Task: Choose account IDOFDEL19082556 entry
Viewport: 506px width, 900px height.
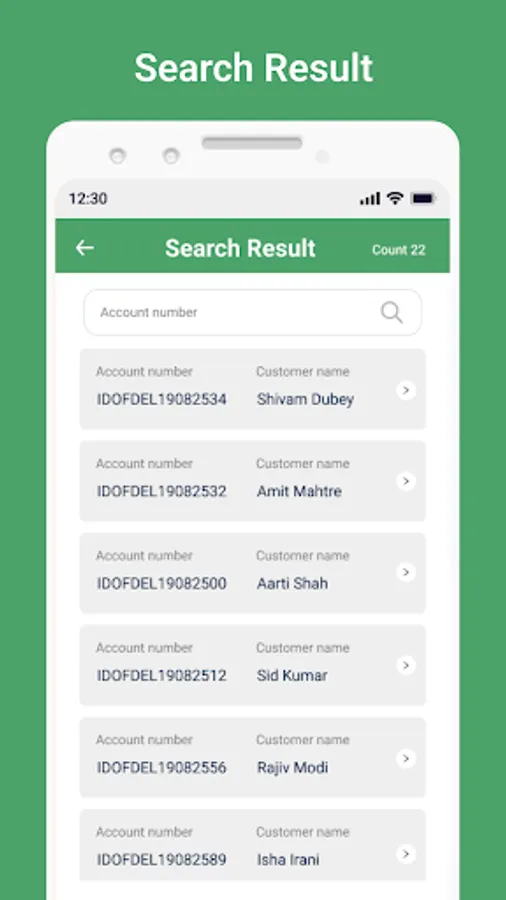Action: (x=252, y=757)
